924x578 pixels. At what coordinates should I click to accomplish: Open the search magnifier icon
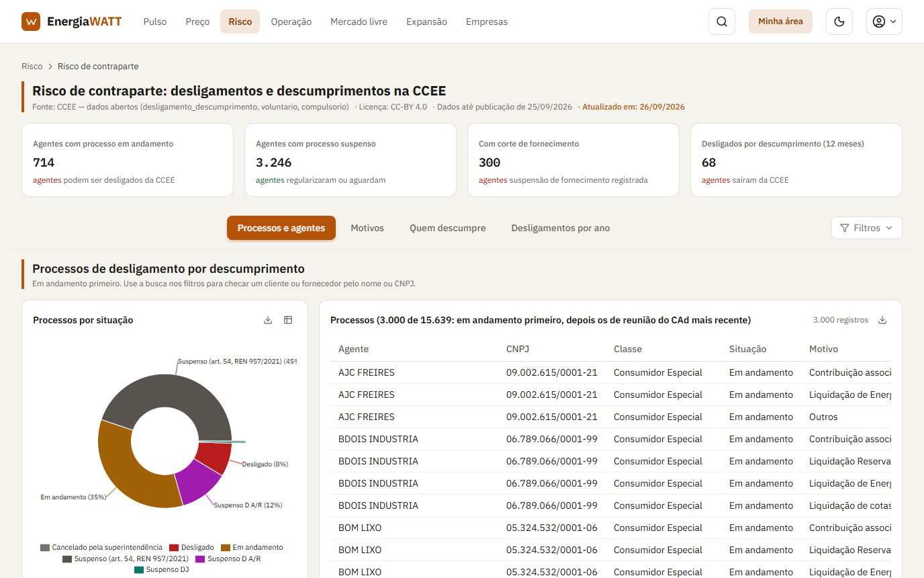coord(722,22)
